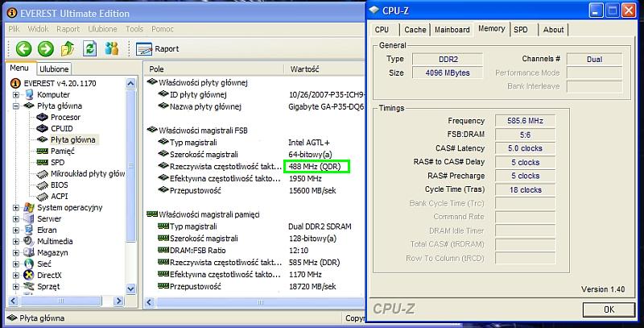
Task: Switch to the Memory tab in CPU-Z
Action: [492, 29]
